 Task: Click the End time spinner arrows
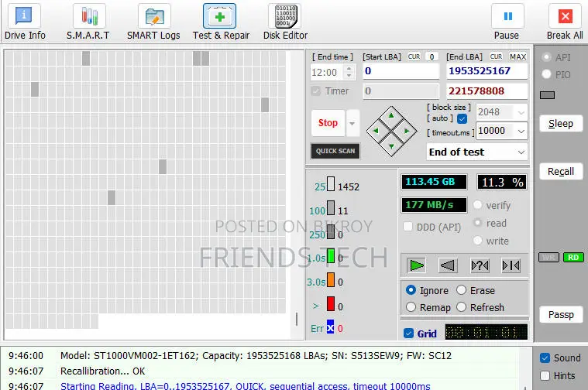point(349,71)
